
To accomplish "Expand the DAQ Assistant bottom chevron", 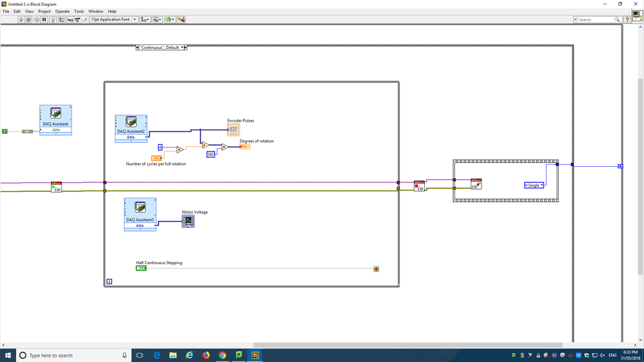I will (56, 134).
